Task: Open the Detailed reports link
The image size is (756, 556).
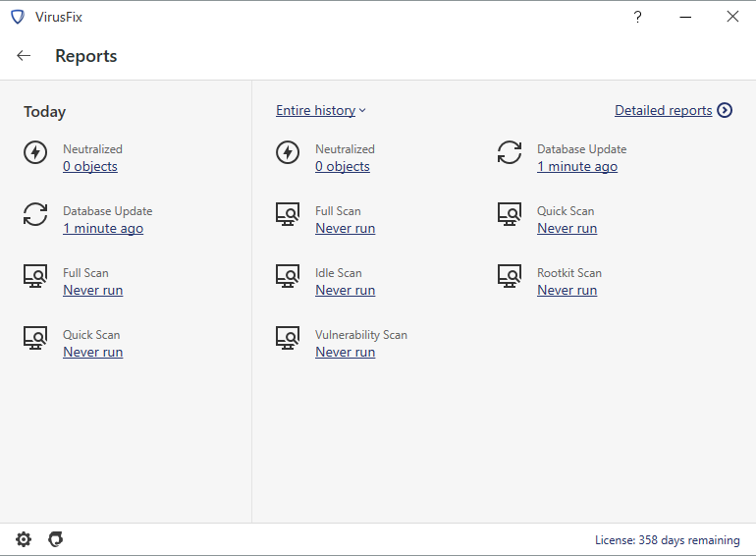Action: [x=663, y=110]
